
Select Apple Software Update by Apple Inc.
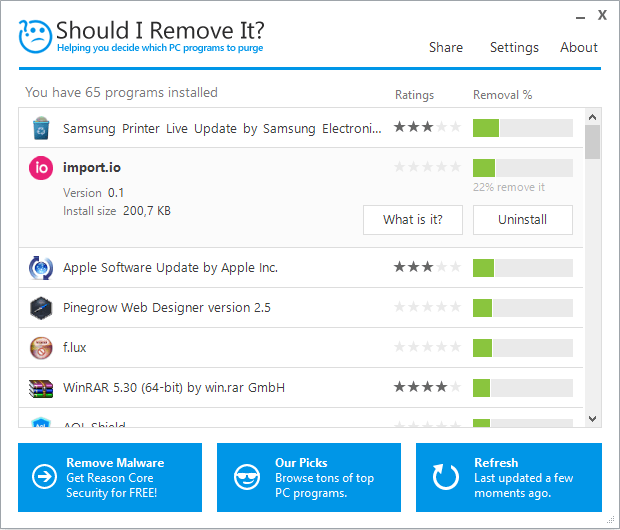tap(170, 268)
